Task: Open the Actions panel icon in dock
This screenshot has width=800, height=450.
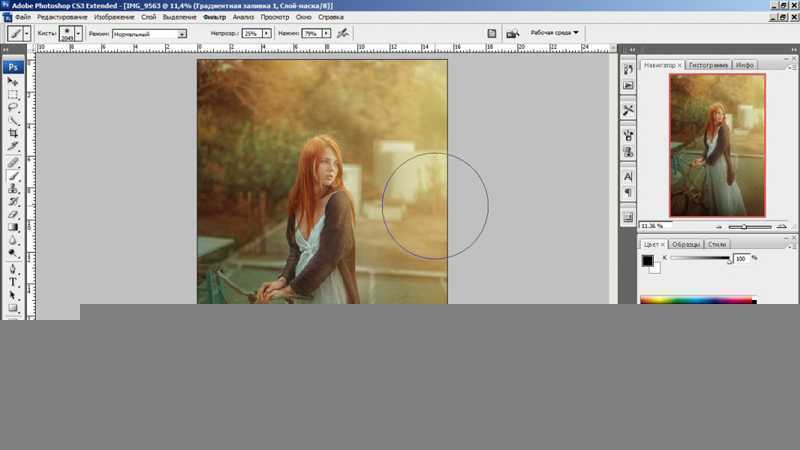Action: coord(628,85)
